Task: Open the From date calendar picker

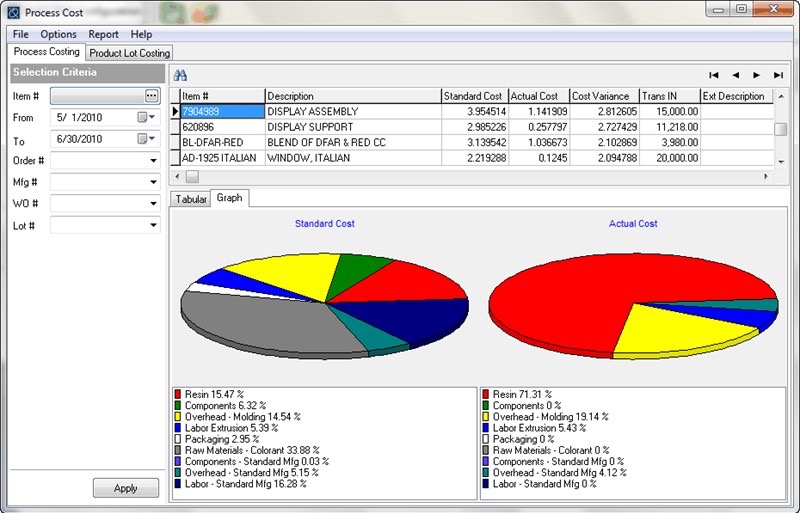Action: [x=145, y=117]
